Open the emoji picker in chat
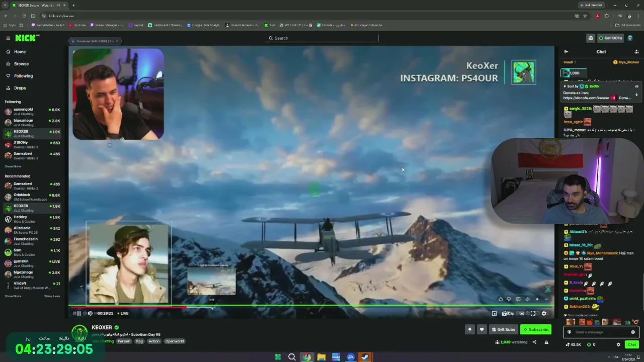This screenshot has height=362, width=644. [633, 332]
